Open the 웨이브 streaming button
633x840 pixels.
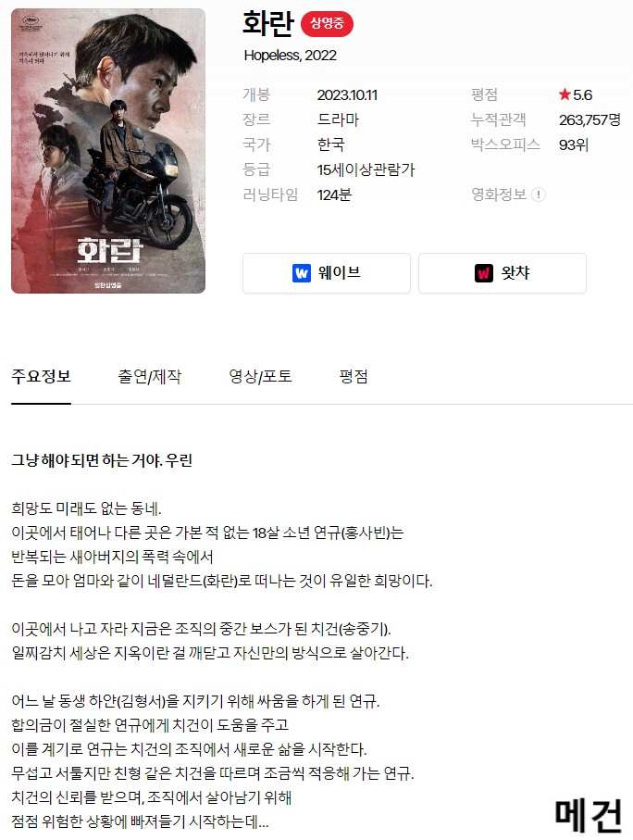pos(327,273)
